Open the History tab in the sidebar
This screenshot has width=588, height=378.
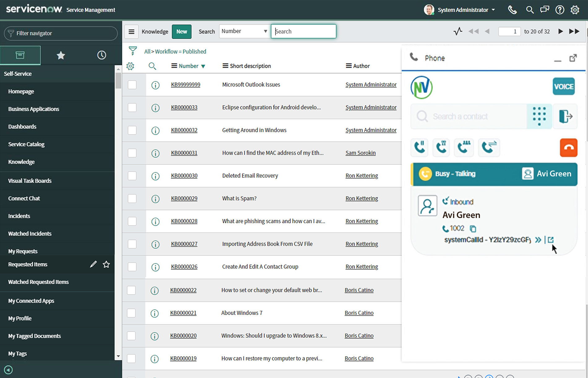(x=102, y=55)
